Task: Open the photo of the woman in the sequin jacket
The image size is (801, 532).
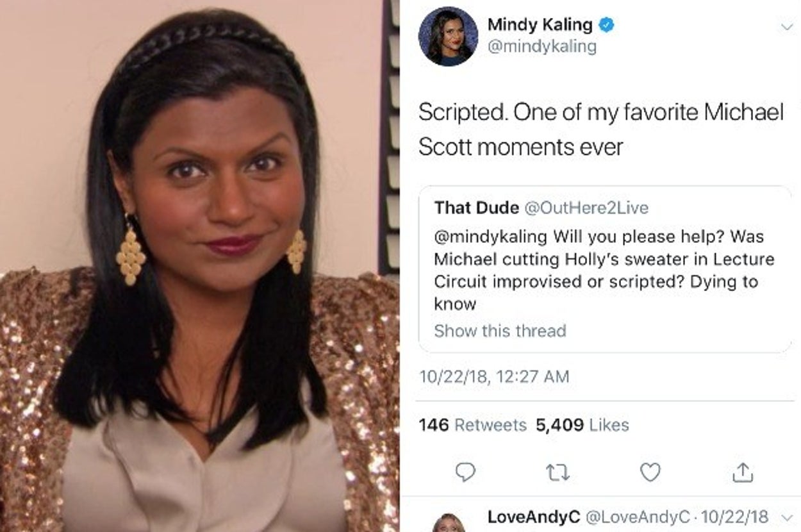Action: coord(199,266)
